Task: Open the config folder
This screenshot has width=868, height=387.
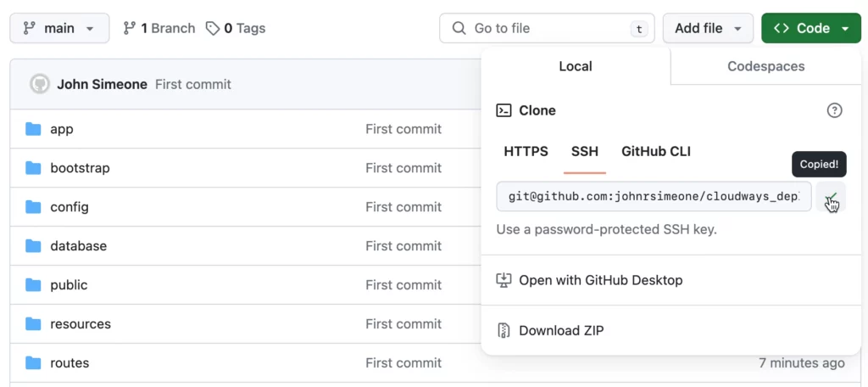Action: [70, 207]
